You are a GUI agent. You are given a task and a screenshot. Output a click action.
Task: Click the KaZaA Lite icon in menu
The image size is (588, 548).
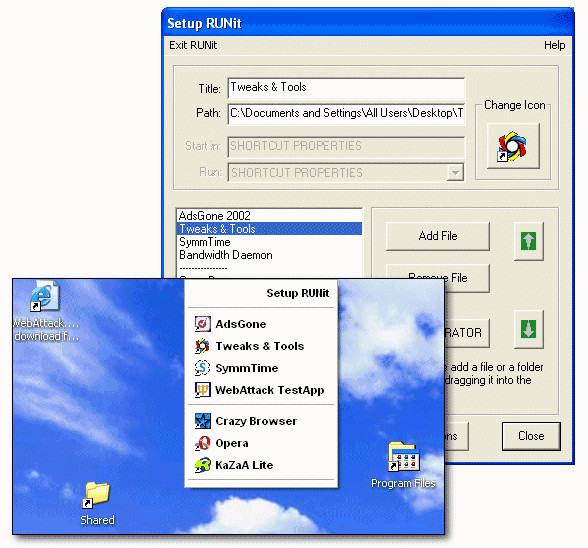[202, 465]
